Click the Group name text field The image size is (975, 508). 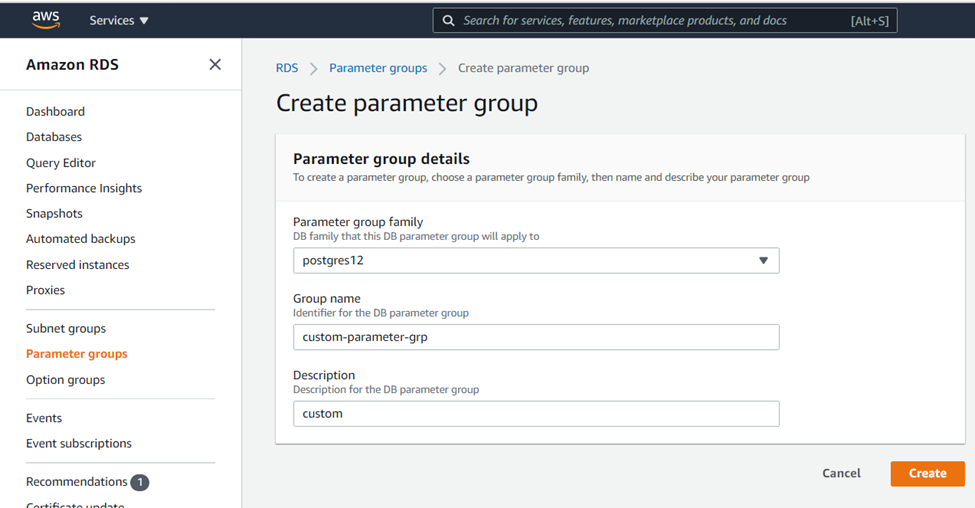[x=535, y=337]
